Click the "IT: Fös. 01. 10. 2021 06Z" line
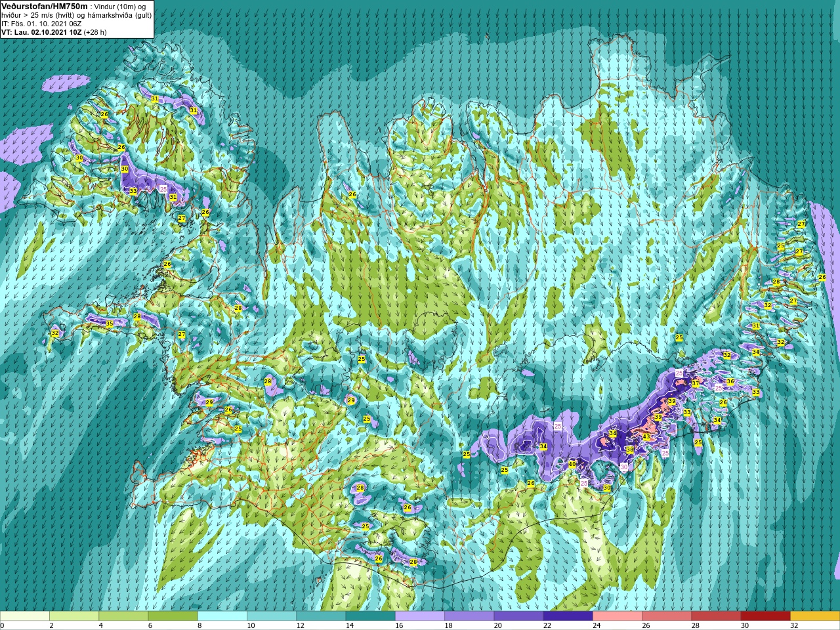 (x=42, y=24)
